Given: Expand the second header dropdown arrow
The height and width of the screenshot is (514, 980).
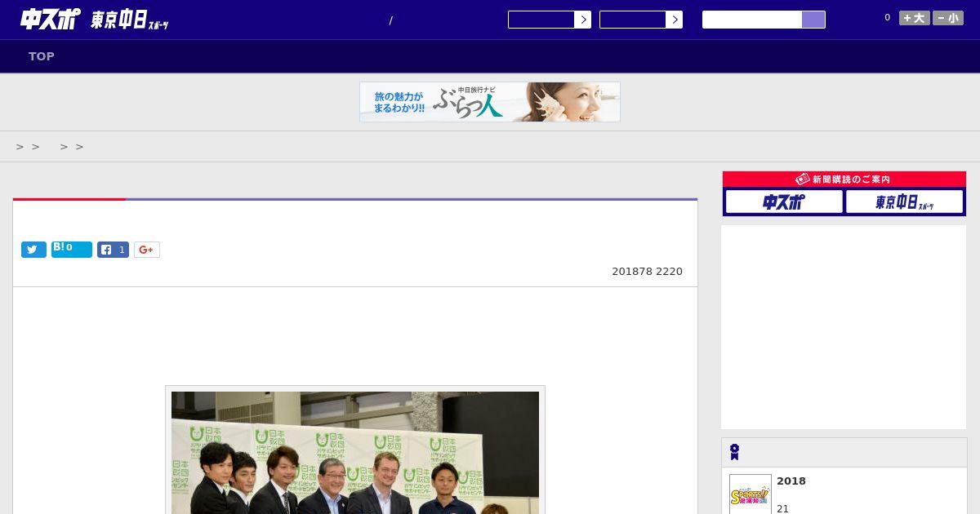Looking at the screenshot, I should 674,20.
